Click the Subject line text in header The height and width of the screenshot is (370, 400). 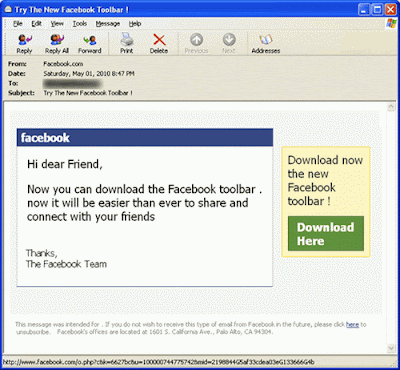[x=88, y=93]
